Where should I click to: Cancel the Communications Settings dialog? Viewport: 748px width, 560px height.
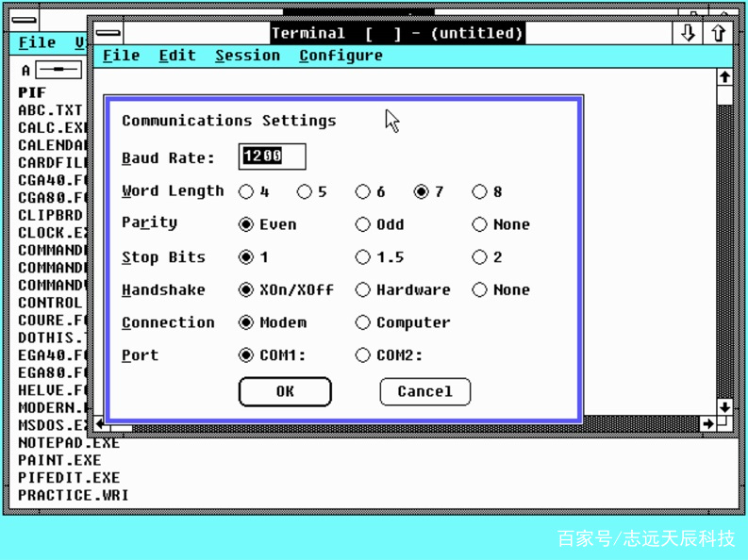coord(425,392)
